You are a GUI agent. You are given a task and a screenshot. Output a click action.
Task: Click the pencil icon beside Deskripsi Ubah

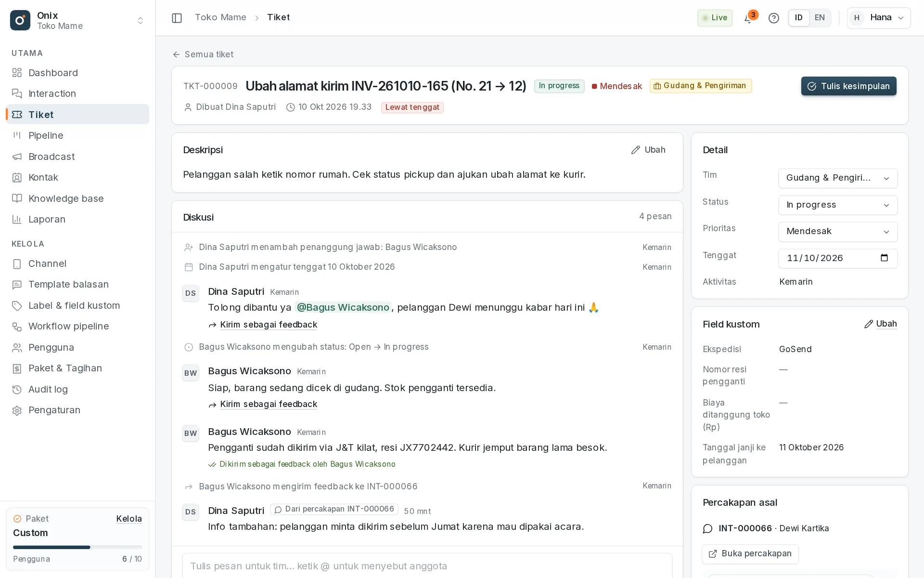coord(636,150)
